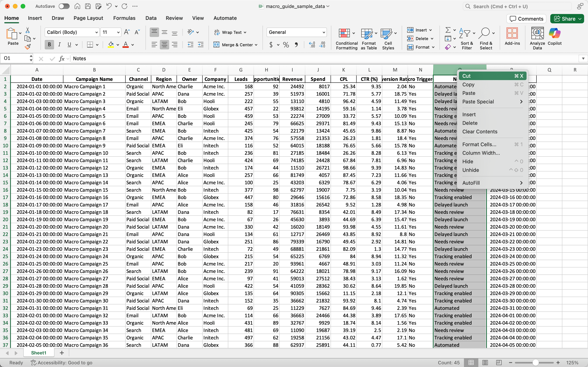Expand the Fill Color dropdown arrow

tap(118, 45)
